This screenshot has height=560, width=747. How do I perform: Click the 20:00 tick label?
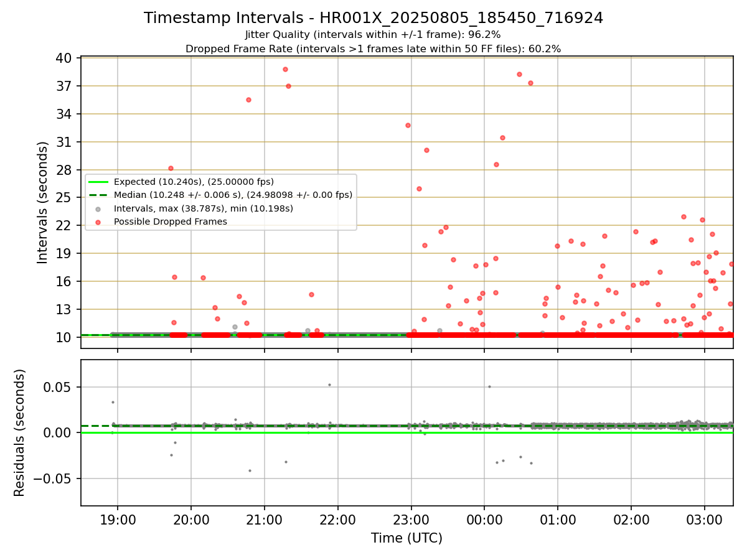[191, 520]
